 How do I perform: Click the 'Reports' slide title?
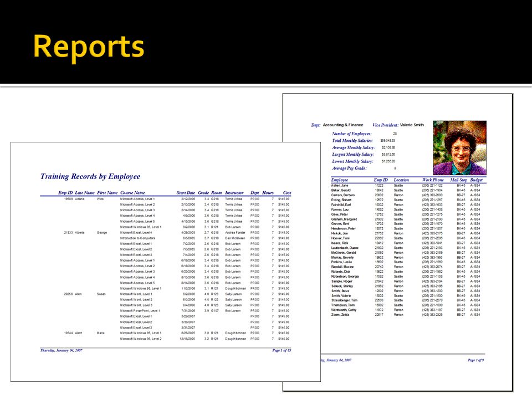(x=89, y=47)
